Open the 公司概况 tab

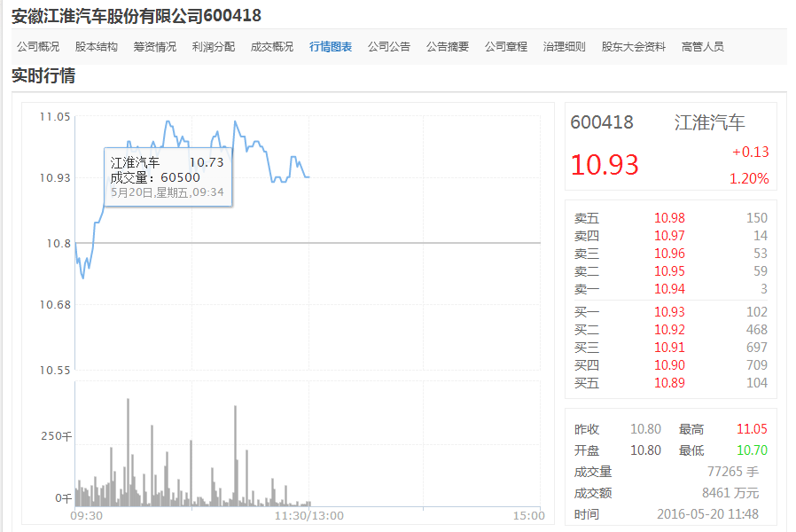coord(38,47)
